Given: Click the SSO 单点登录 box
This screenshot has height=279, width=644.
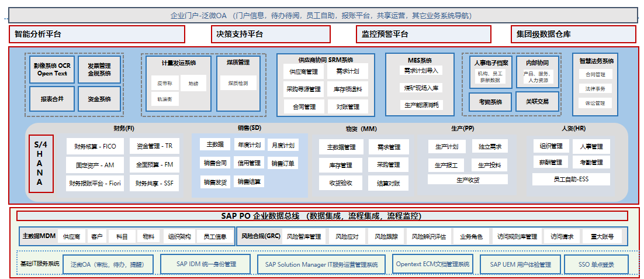Looking at the screenshot, I should tap(597, 264).
